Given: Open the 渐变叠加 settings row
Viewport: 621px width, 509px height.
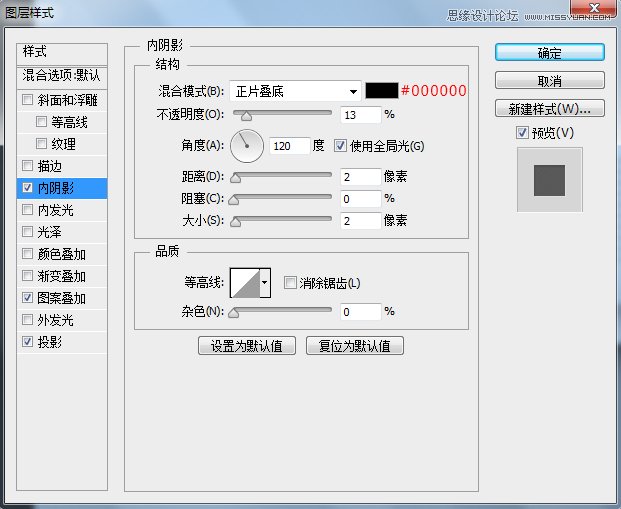Looking at the screenshot, I should [x=62, y=276].
